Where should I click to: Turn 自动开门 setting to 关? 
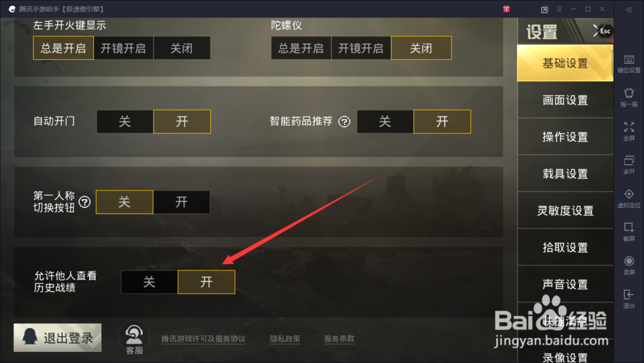click(x=125, y=122)
